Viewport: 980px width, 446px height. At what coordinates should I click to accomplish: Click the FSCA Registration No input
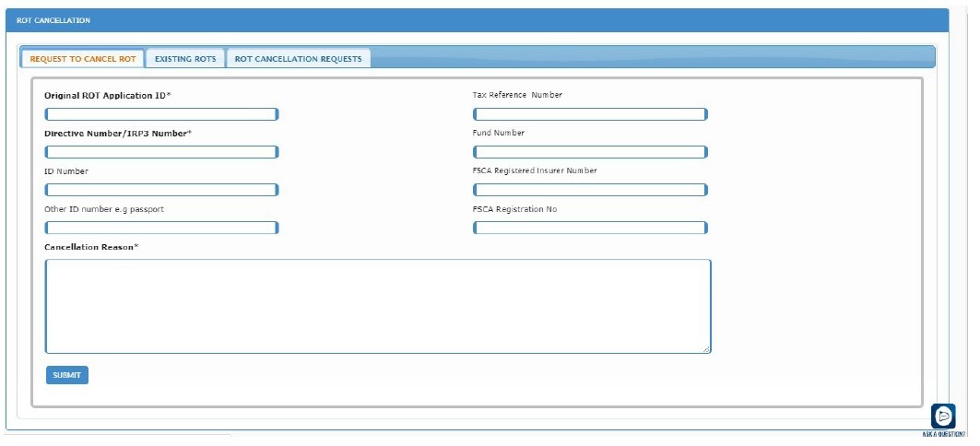(x=590, y=228)
